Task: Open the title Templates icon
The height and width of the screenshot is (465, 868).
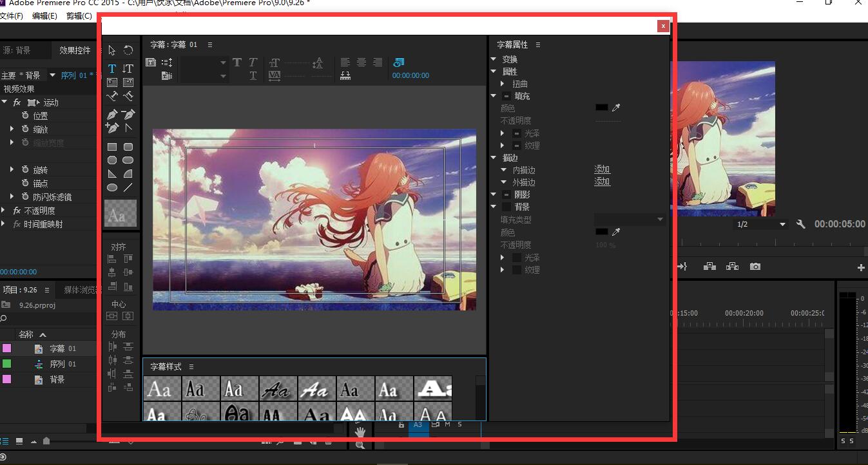Action: point(167,75)
